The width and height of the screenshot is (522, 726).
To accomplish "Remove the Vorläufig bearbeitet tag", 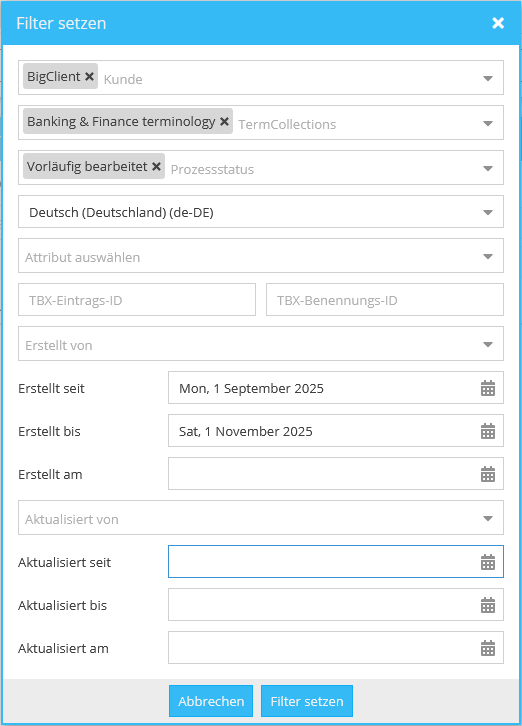I will click(157, 166).
